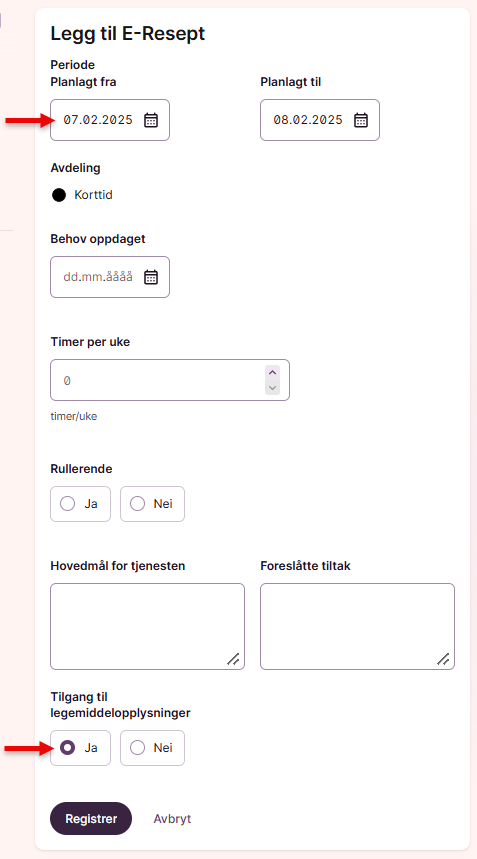Screen dimensions: 477x859
Task: Grab resize handle of Hovedmål text area
Action: pyautogui.click(x=233, y=658)
